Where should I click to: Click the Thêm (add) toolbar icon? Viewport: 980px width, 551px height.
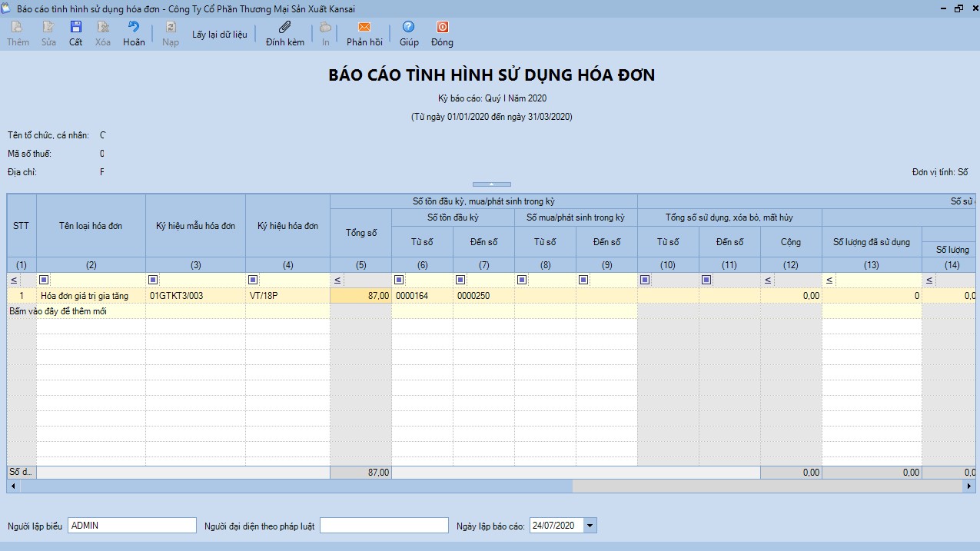(18, 28)
